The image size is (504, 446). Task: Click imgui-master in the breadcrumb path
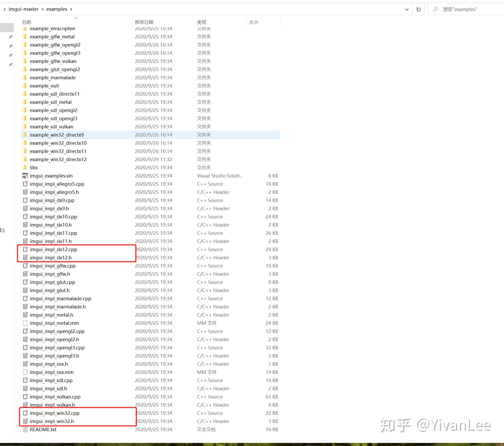pos(24,9)
